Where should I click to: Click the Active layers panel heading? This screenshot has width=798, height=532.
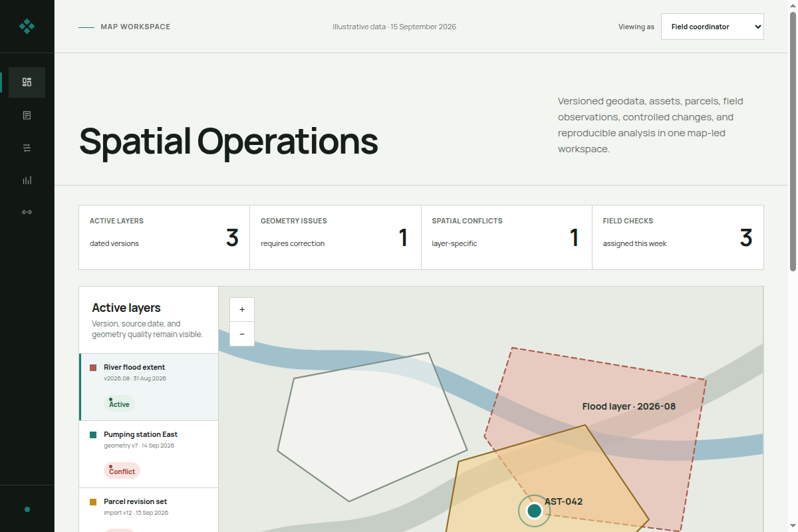(x=126, y=308)
